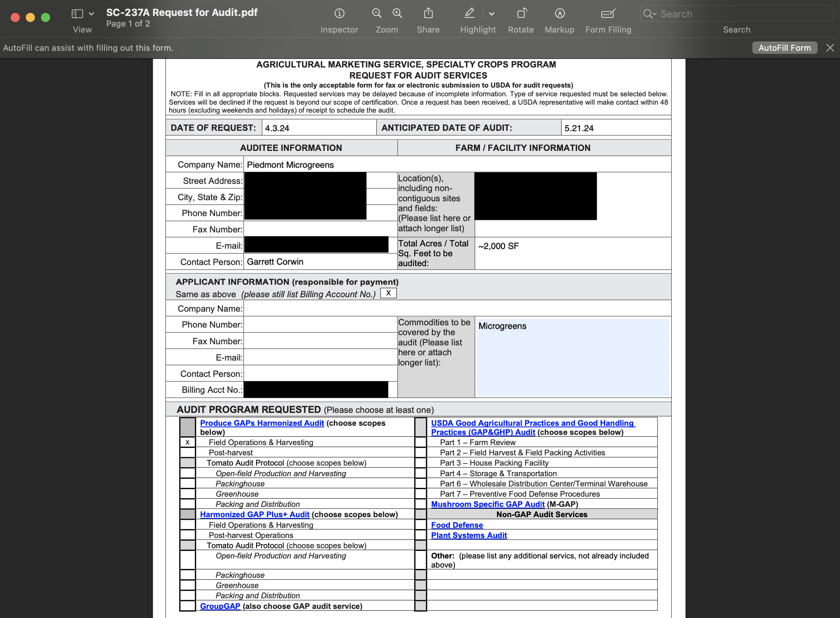Check Part 1 – Farm Review
This screenshot has height=618, width=840.
420,442
